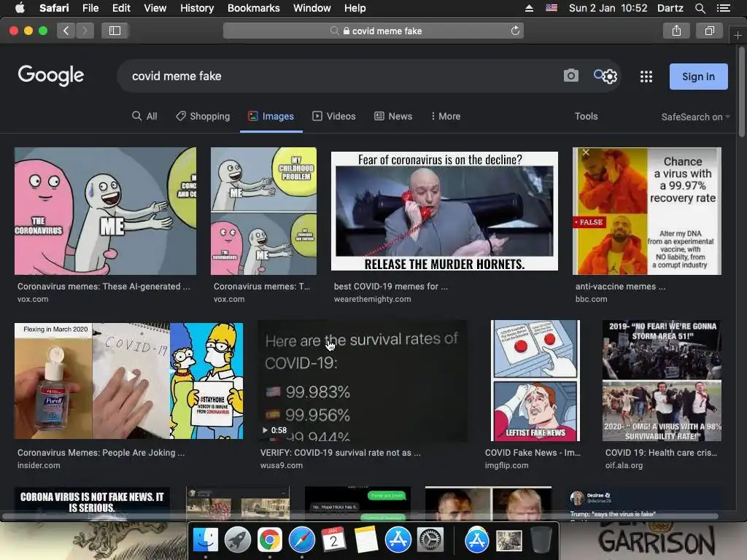
Task: Open Launchpad from the Dock
Action: (238, 540)
